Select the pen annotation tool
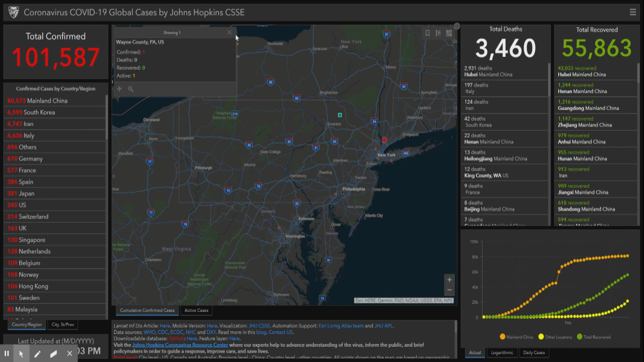 pyautogui.click(x=37, y=353)
